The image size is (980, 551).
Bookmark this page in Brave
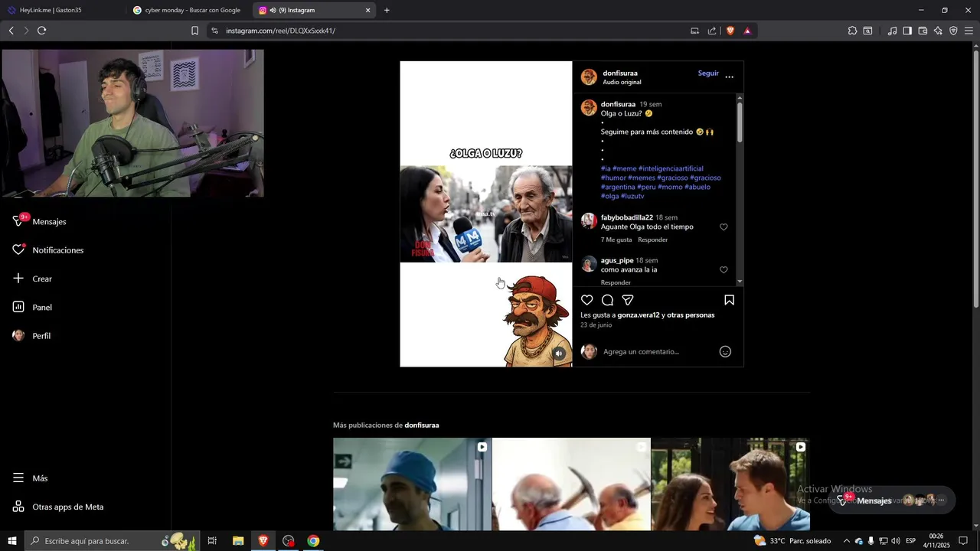coord(194,31)
